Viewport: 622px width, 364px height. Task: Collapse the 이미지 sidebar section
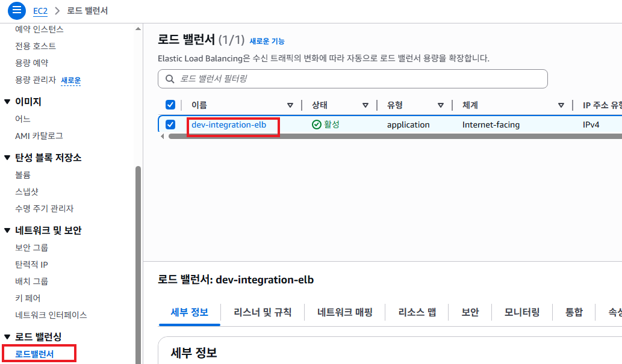7,102
